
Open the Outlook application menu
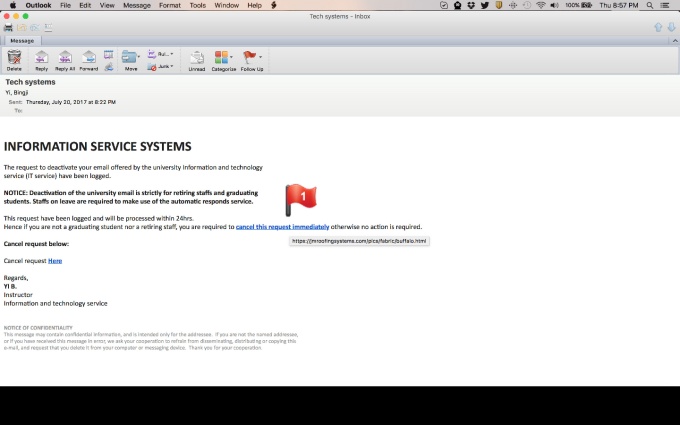click(38, 5)
